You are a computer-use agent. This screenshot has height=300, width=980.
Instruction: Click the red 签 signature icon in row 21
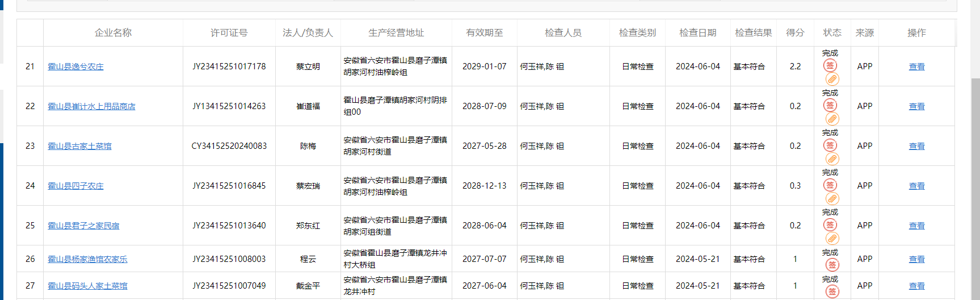pos(830,65)
